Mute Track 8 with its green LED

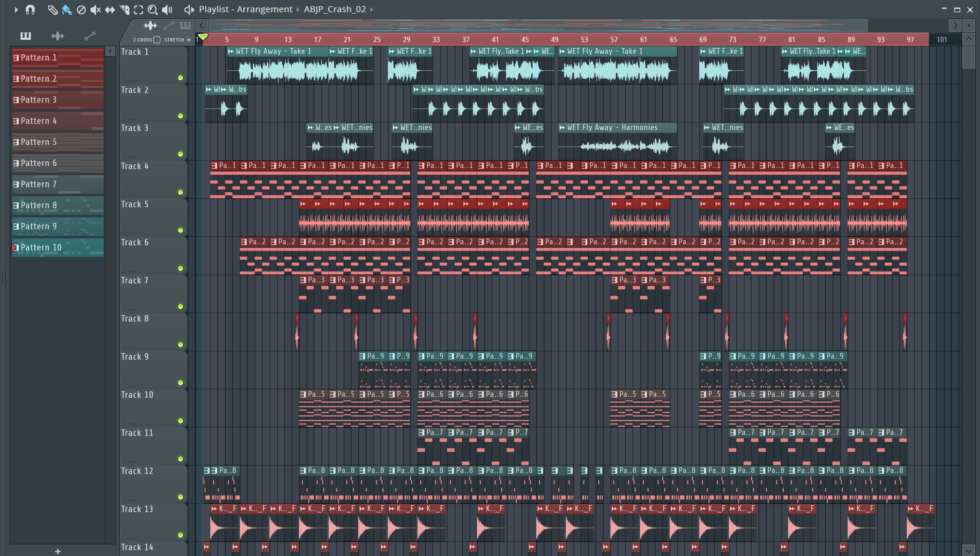tap(181, 345)
